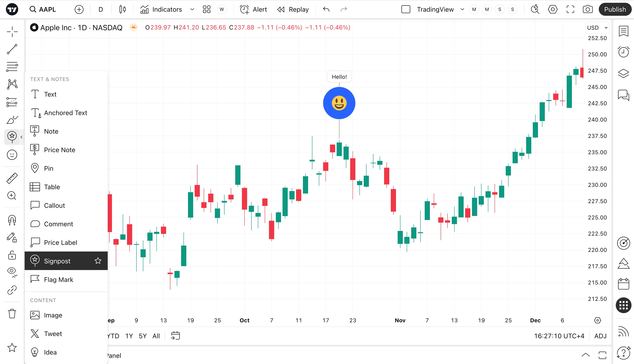
Task: Open the Fibonacci retracement tool
Action: [12, 67]
